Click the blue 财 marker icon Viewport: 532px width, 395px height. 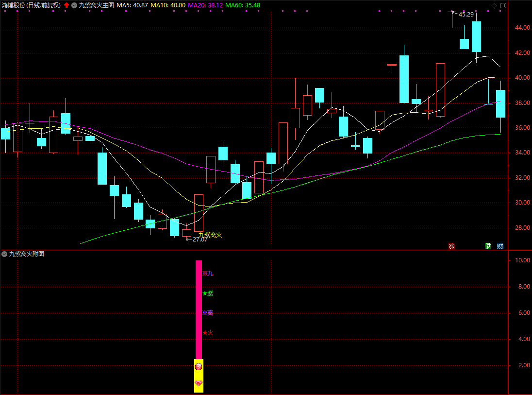500,246
